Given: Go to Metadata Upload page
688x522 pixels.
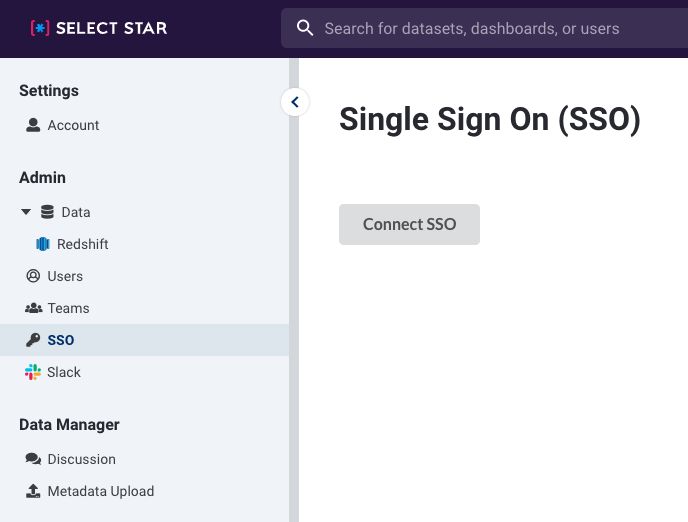Looking at the screenshot, I should pyautogui.click(x=100, y=491).
